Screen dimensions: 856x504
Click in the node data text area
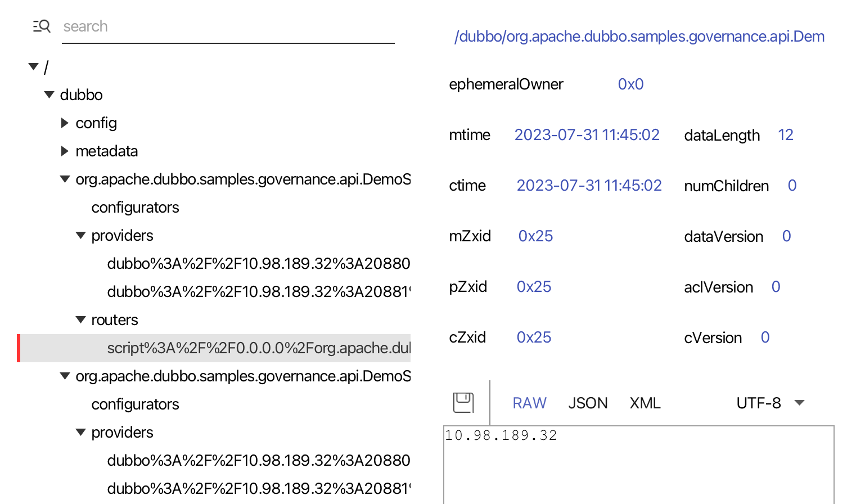pyautogui.click(x=639, y=465)
